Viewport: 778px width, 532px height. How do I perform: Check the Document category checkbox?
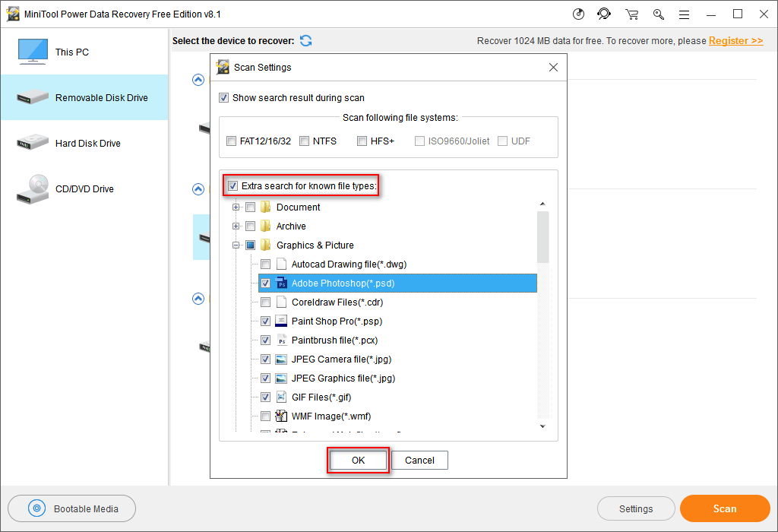tap(251, 207)
